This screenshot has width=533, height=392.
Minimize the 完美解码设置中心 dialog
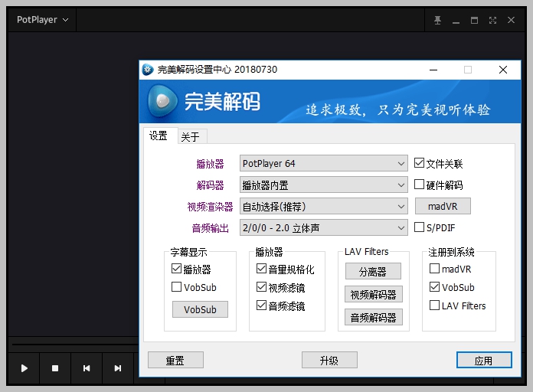point(433,70)
